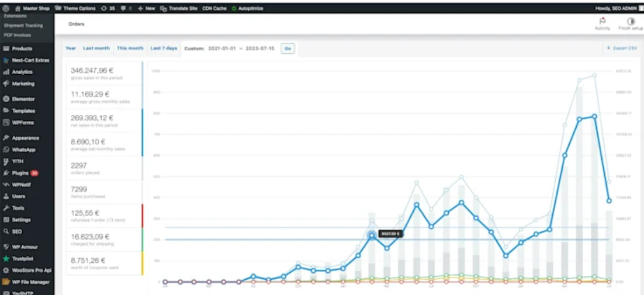Select the Last 7 days tab
This screenshot has width=644, height=295.
164,48
